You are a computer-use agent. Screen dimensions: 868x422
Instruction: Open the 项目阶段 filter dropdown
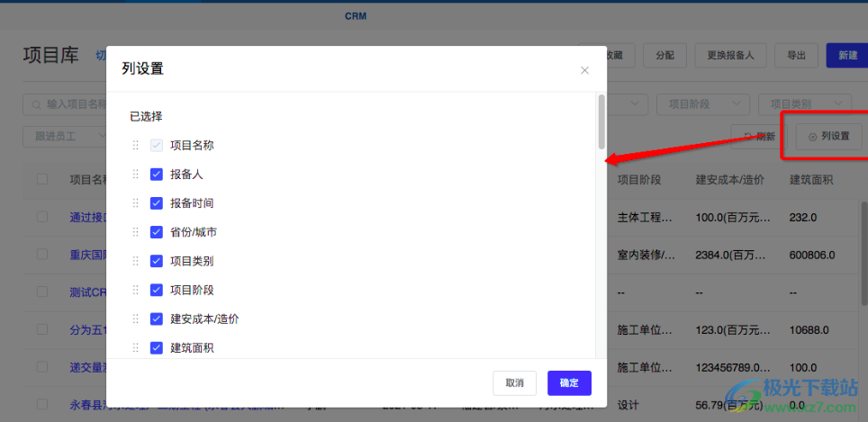[x=703, y=104]
